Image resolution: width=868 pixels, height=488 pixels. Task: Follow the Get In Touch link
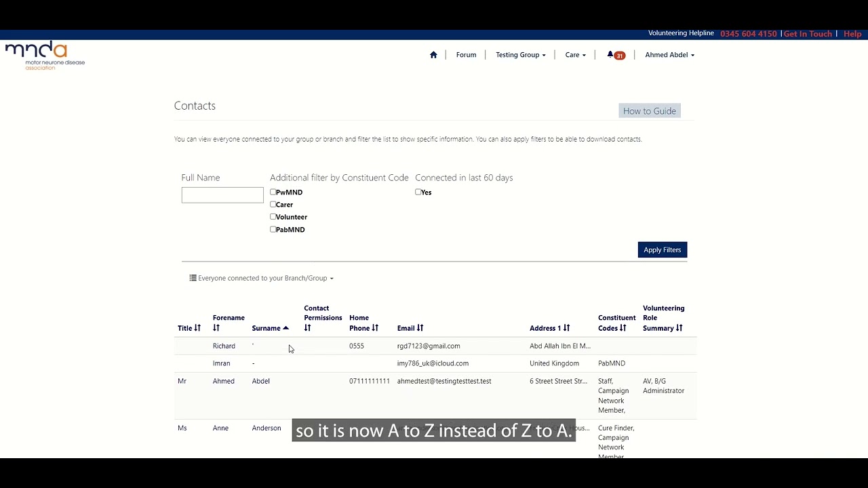click(807, 34)
